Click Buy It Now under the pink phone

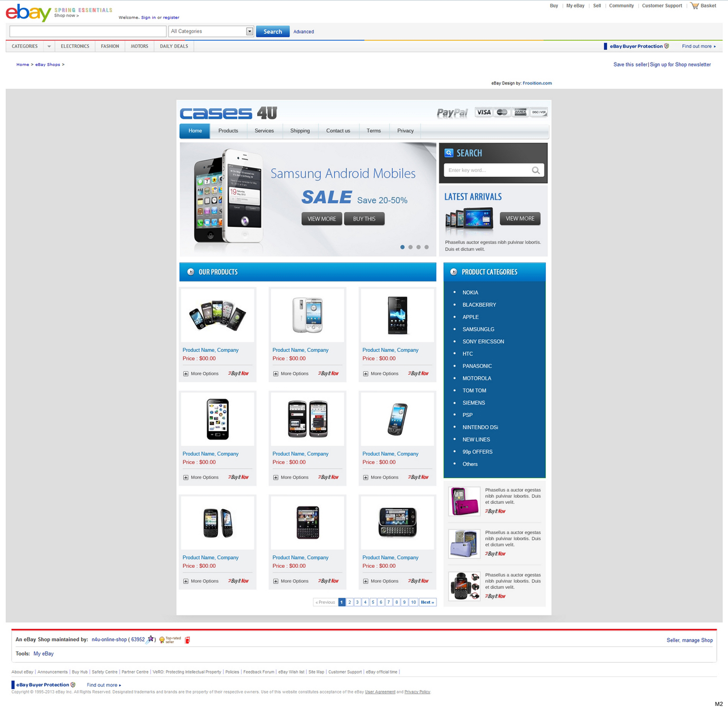tap(496, 511)
